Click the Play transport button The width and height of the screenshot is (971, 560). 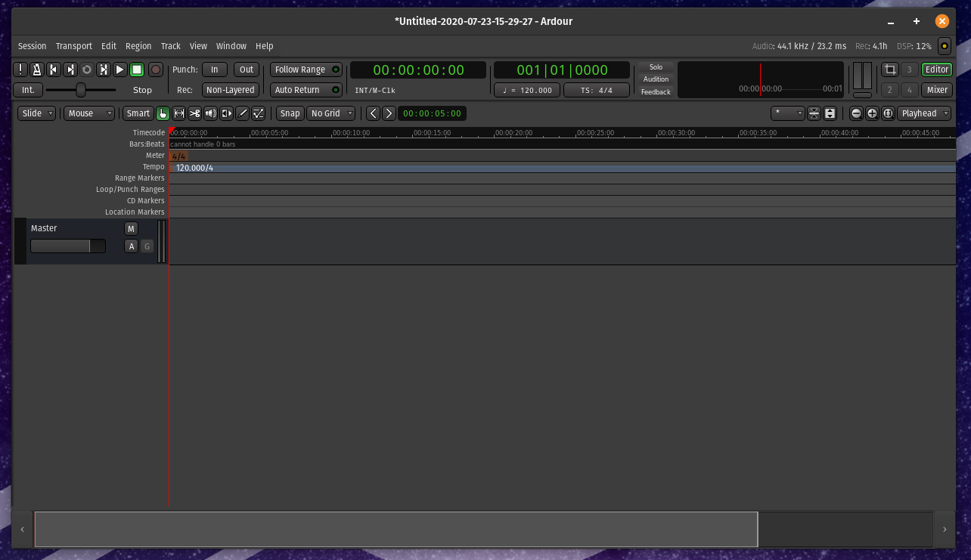click(x=120, y=70)
